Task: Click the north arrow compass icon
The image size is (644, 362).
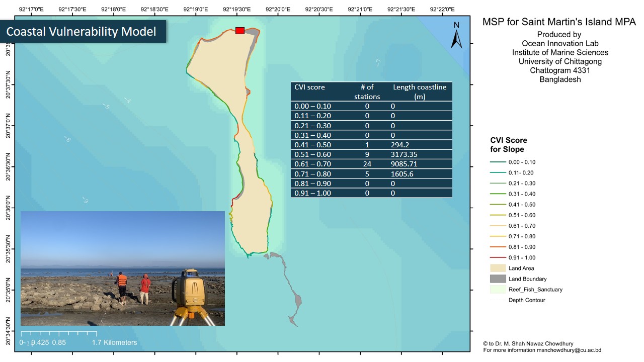Action: tap(456, 36)
